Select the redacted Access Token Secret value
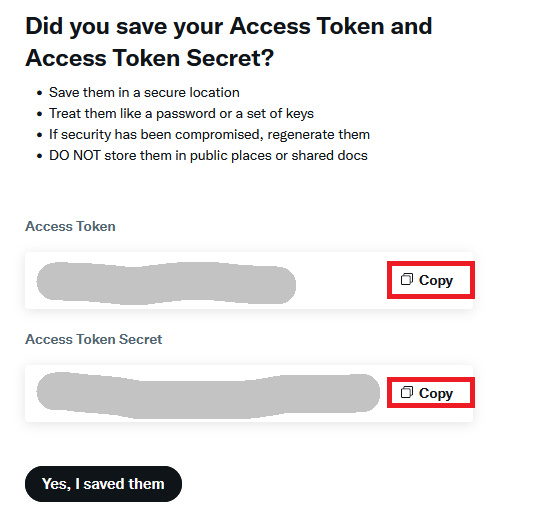This screenshot has width=534, height=519. pos(208,395)
